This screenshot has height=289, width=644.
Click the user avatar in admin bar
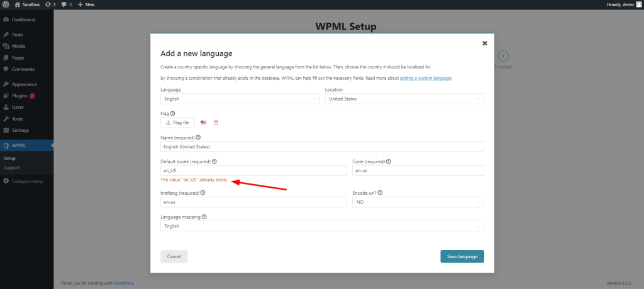coord(639,4)
